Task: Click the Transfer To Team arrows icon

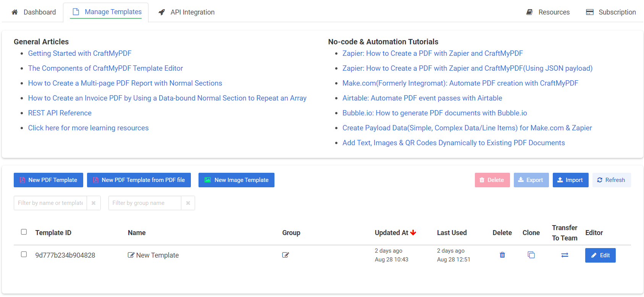Action: [565, 255]
